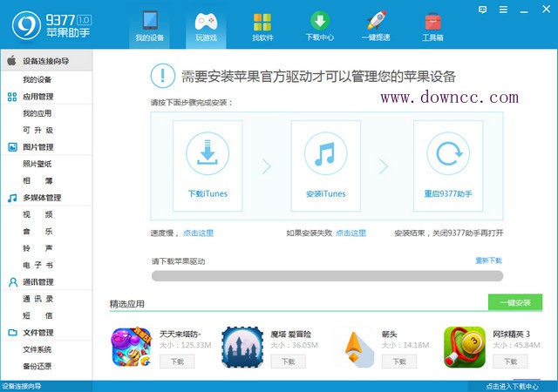Click 点击这里 link next to 如果安装失败
This screenshot has width=558, height=392.
pos(350,233)
